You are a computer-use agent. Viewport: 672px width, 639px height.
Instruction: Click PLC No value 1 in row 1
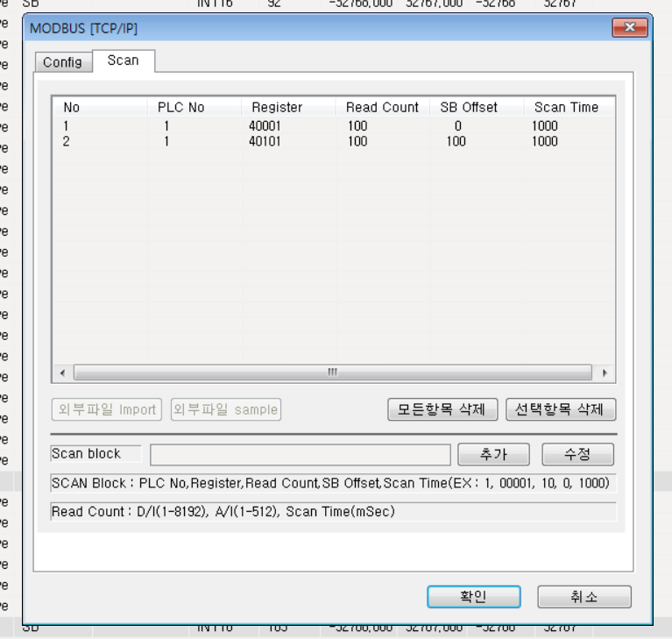point(166,126)
